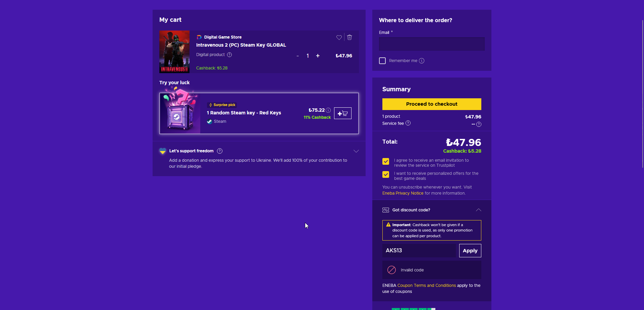Click Digital product help question icon

click(x=229, y=55)
